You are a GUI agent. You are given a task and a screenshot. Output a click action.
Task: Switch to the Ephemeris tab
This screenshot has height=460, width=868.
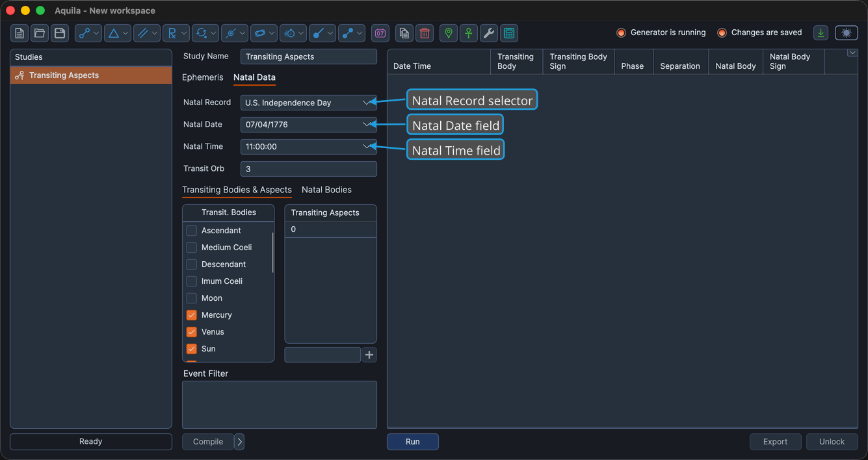[x=202, y=77]
